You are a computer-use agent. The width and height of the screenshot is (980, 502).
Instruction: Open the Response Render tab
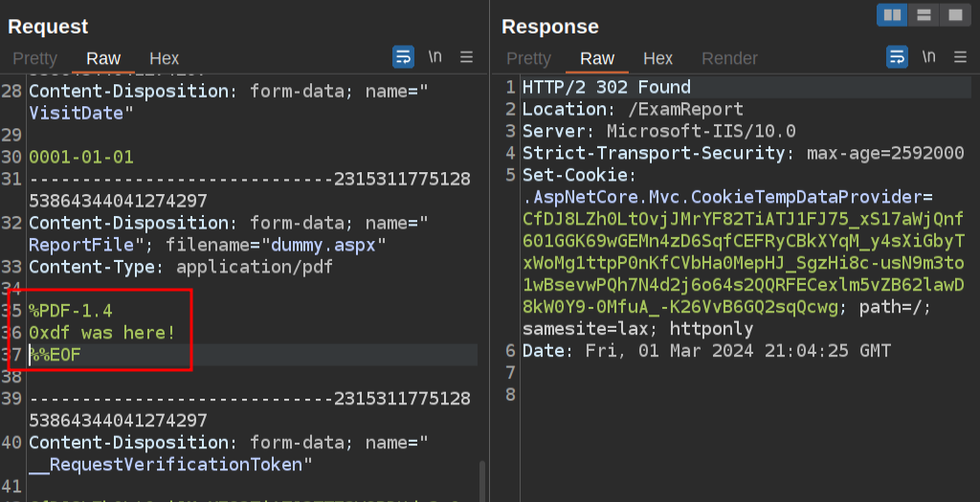729,58
